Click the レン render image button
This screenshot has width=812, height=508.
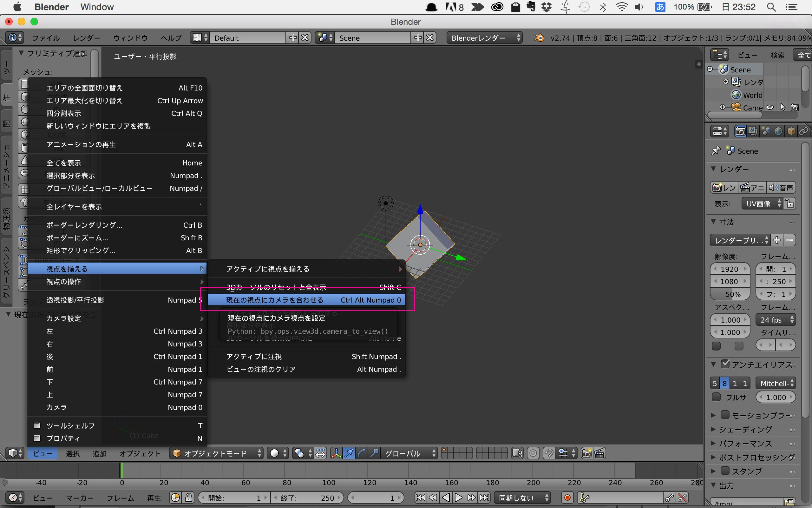coord(724,187)
